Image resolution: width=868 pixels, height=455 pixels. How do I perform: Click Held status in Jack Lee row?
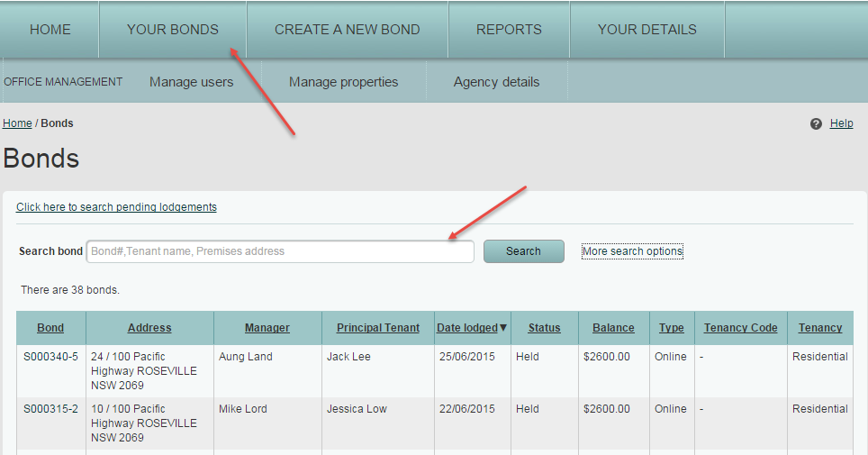coord(528,357)
